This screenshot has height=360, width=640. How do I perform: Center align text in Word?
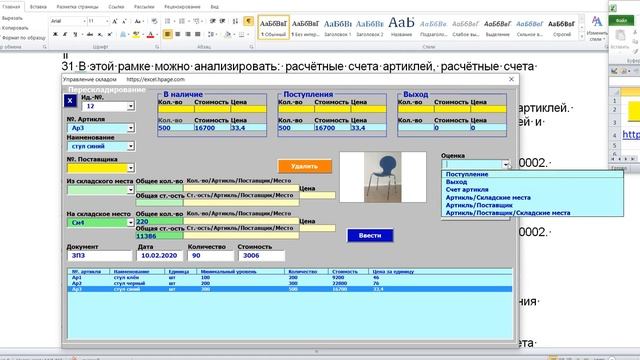tap(178, 35)
